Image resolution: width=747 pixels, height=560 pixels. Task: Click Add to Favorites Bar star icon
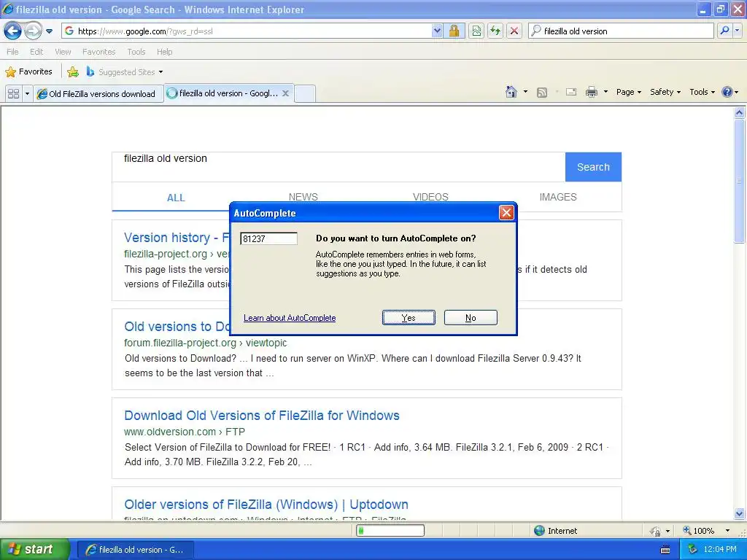click(73, 72)
